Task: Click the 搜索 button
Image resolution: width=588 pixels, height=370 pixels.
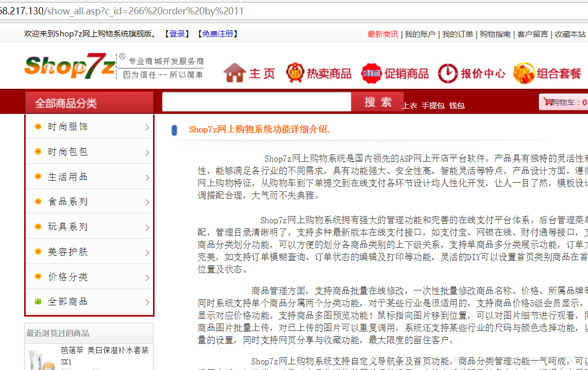Action: coord(377,102)
